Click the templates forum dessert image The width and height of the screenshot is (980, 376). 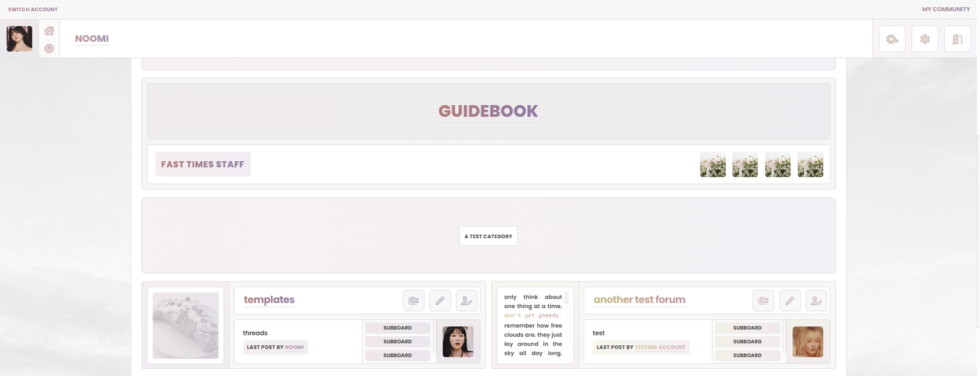point(186,325)
